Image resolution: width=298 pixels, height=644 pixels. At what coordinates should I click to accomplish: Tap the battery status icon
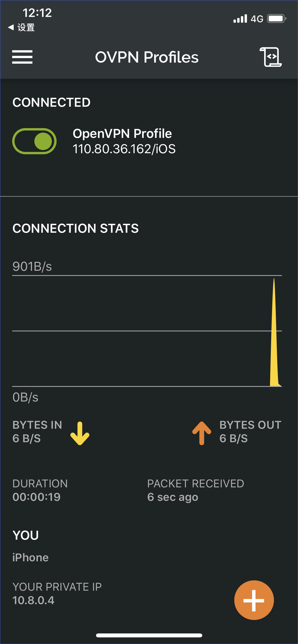click(276, 19)
